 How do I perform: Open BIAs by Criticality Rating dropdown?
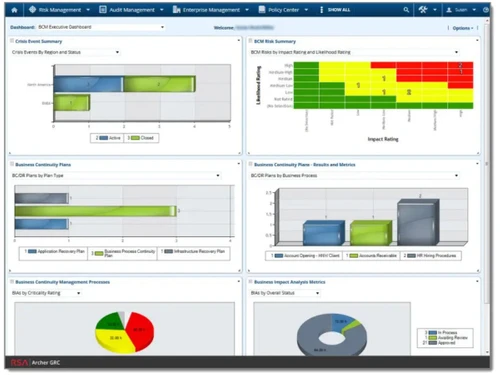46,293
